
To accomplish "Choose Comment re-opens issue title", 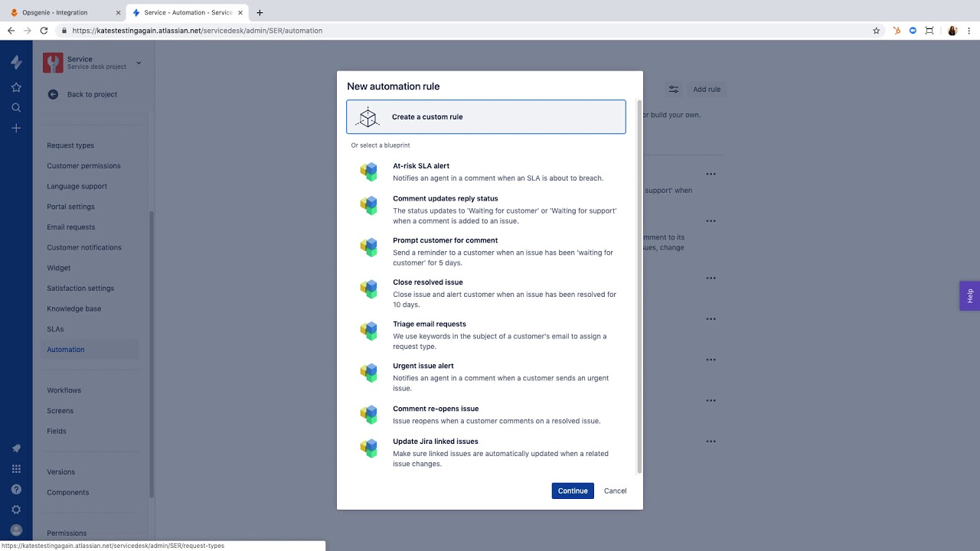I will [436, 409].
